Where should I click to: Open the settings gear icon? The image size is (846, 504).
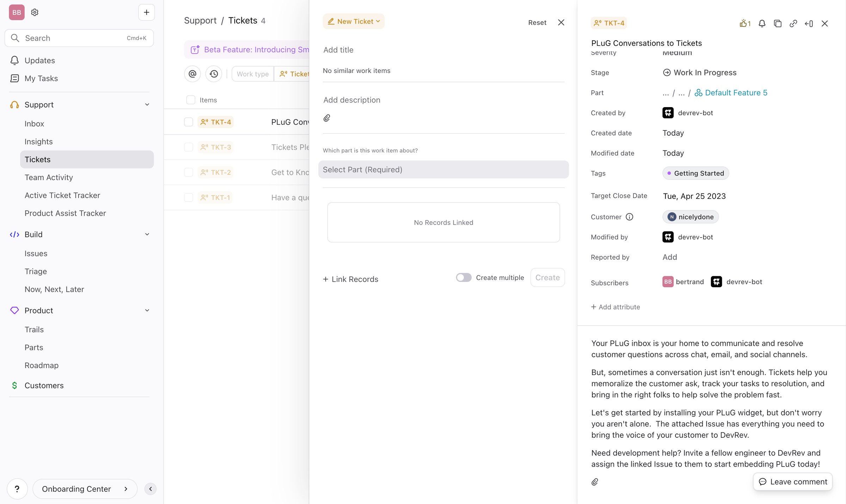coord(35,12)
